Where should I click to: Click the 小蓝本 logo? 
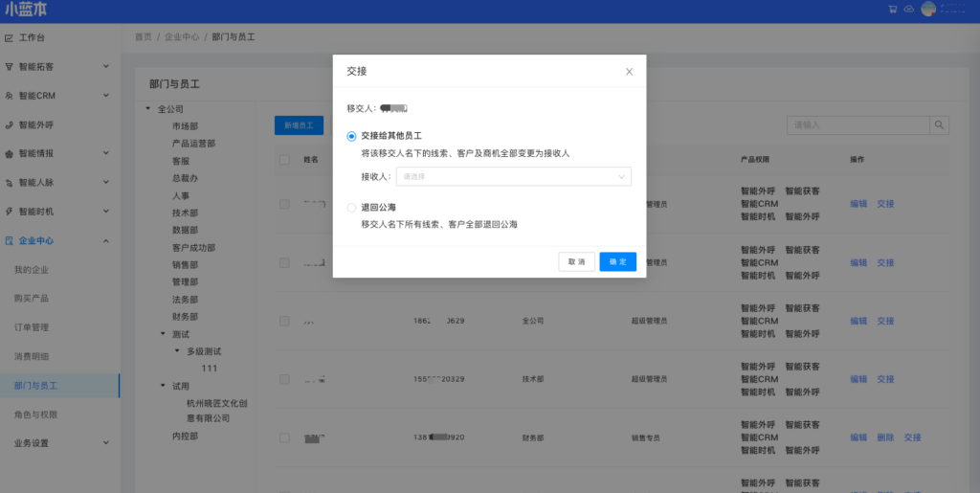[26, 11]
